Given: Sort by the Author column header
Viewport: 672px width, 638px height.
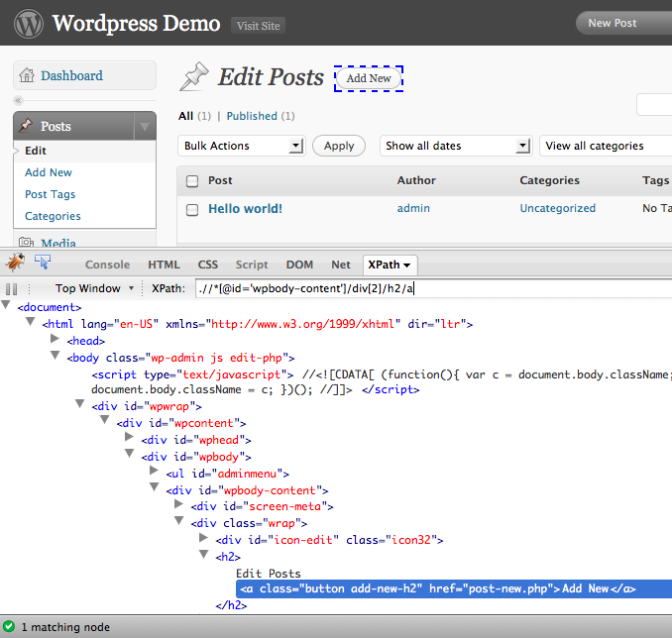Looking at the screenshot, I should pyautogui.click(x=416, y=180).
